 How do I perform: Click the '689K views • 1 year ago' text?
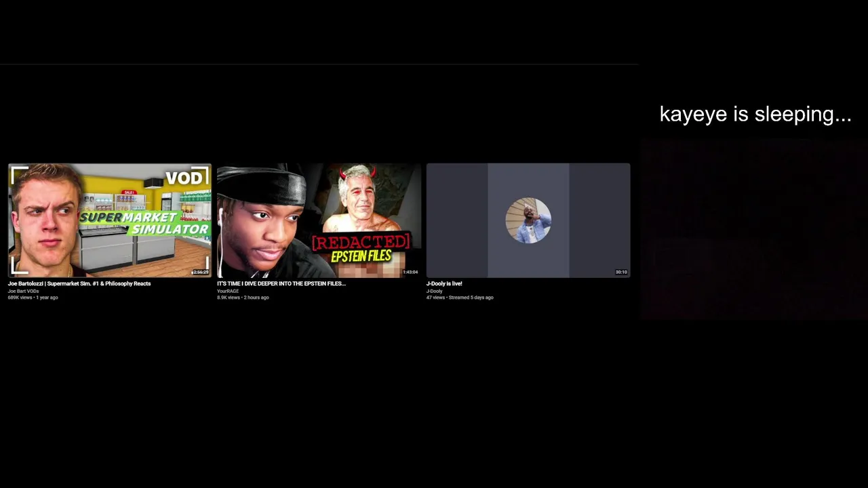point(33,298)
